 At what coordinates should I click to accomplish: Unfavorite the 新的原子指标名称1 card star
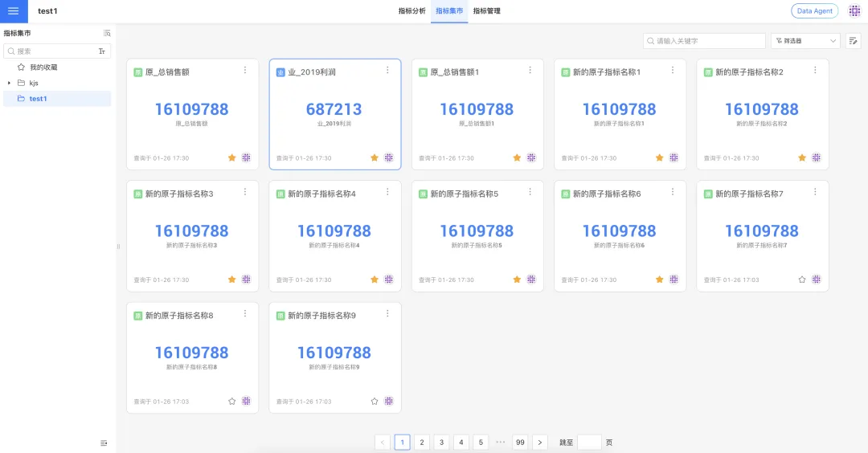659,157
